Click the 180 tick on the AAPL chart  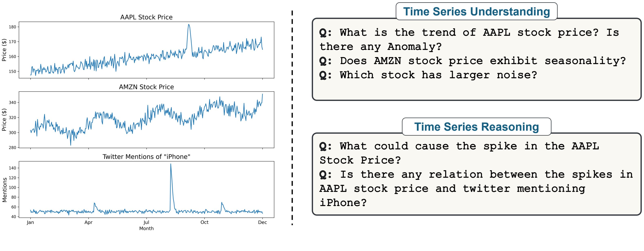click(12, 27)
